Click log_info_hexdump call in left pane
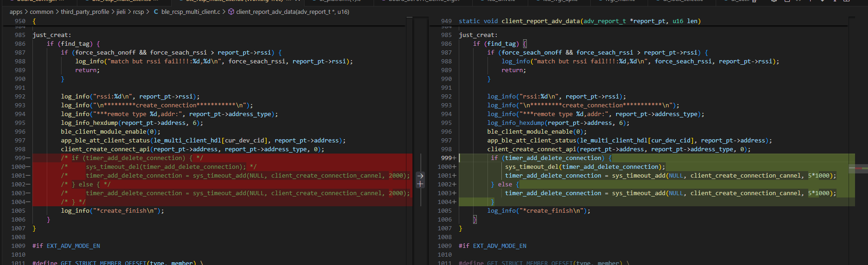 point(132,123)
